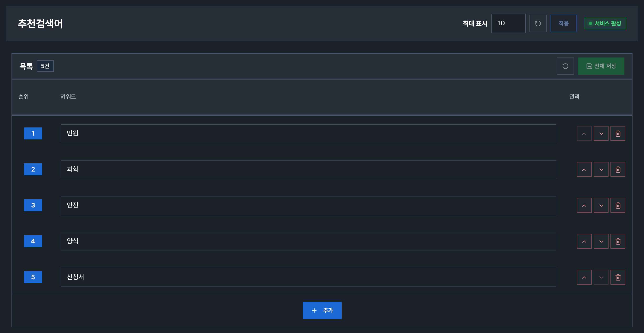Click the 안전 keyword input field
The height and width of the screenshot is (333, 644).
(x=308, y=206)
